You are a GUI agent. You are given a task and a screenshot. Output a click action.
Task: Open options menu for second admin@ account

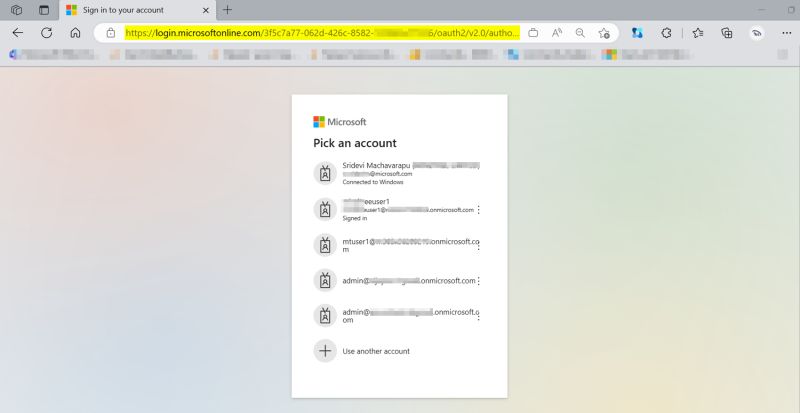[478, 316]
